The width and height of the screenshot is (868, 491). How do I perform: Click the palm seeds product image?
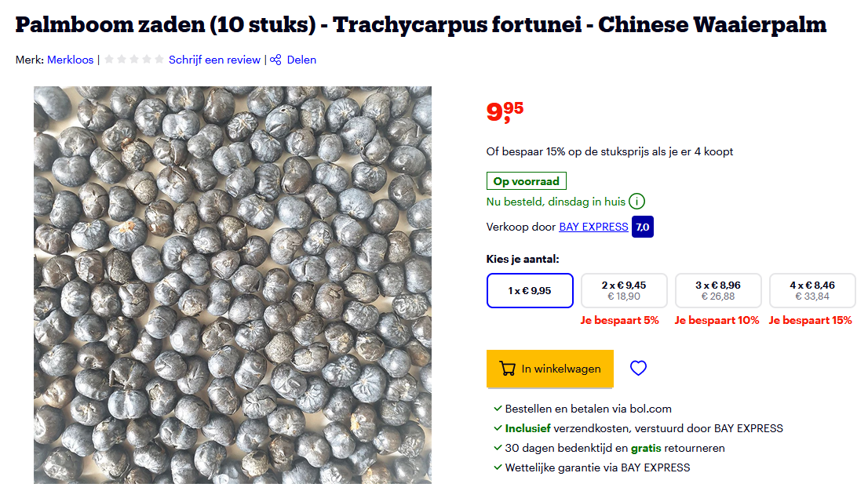[232, 285]
